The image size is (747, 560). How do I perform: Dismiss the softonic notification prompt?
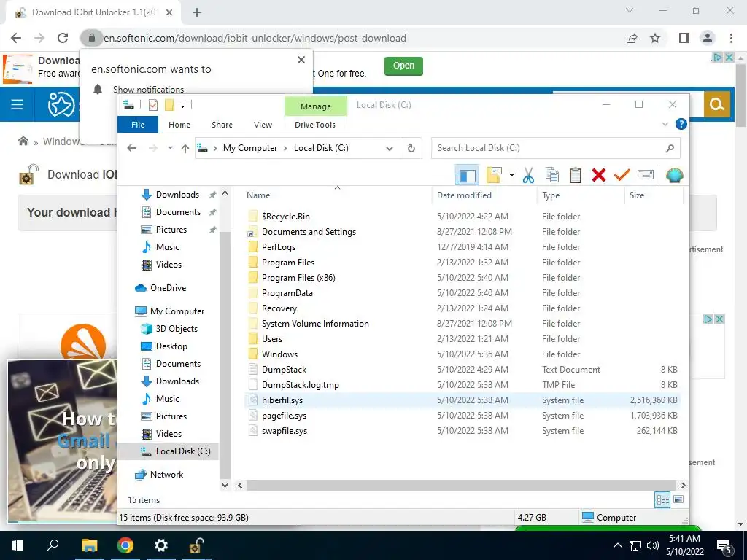[301, 60]
